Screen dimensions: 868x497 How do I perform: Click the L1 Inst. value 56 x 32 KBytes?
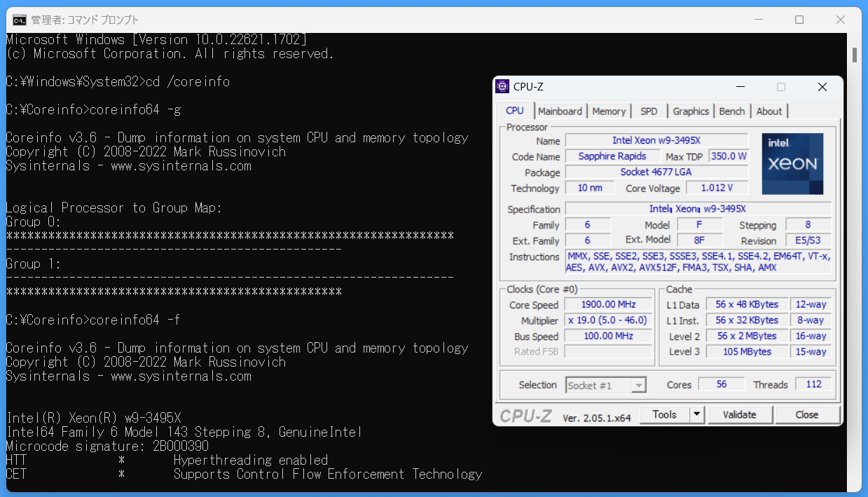(x=747, y=320)
